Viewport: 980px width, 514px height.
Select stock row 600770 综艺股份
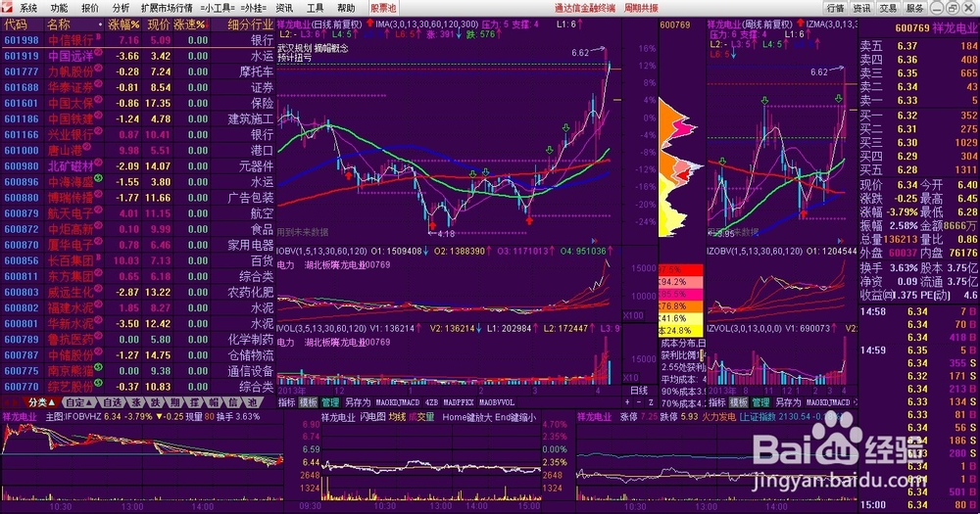point(137,387)
